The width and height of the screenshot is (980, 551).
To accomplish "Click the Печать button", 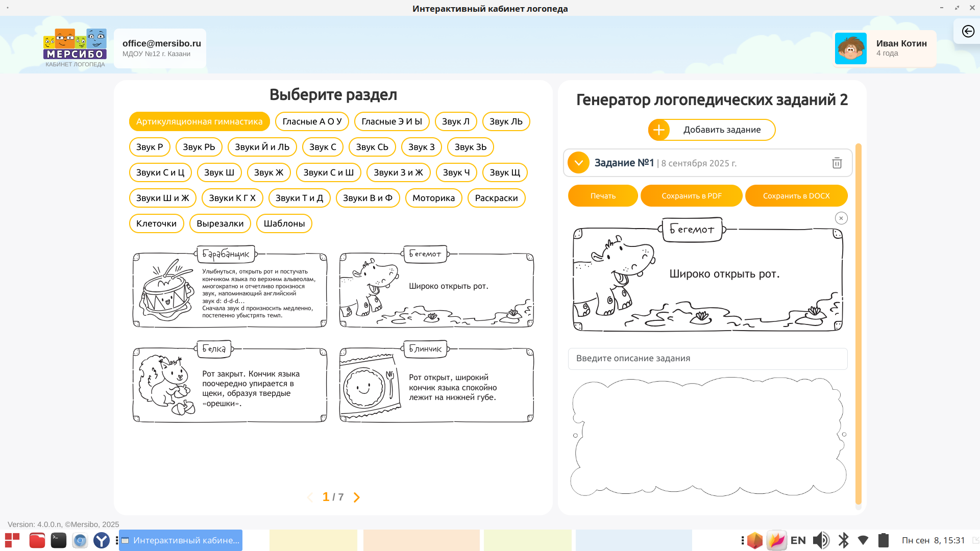I will coord(603,196).
